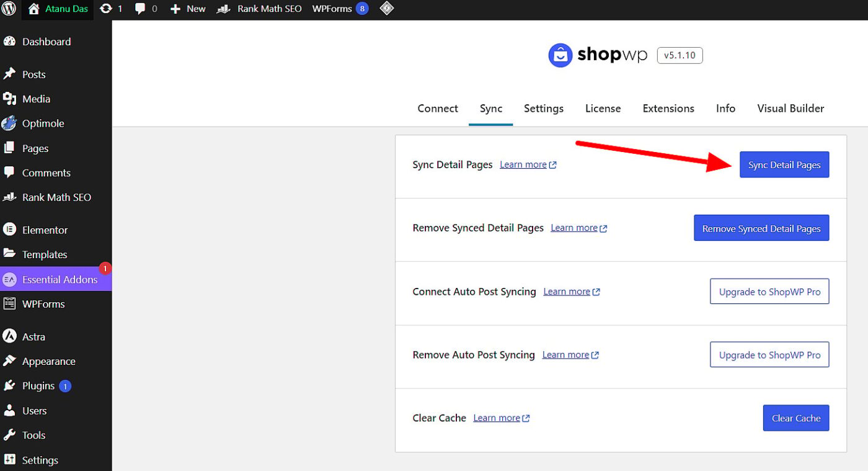Open the Rank Math SEO admin bar menu
868x471 pixels.
(259, 9)
